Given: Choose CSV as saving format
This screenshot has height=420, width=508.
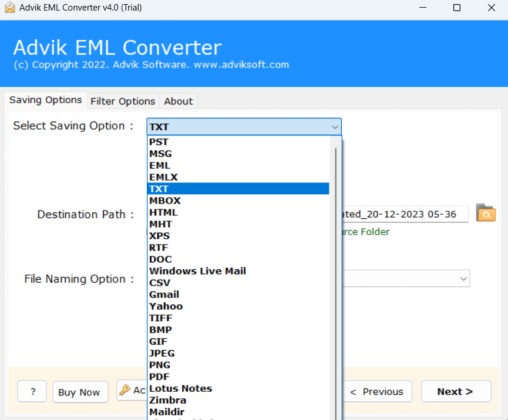Looking at the screenshot, I should coord(238,283).
